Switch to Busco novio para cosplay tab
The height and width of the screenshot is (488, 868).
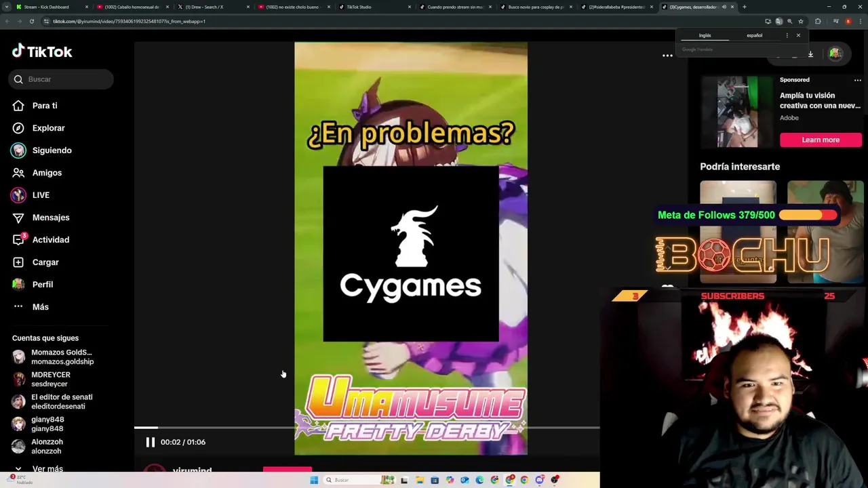535,7
